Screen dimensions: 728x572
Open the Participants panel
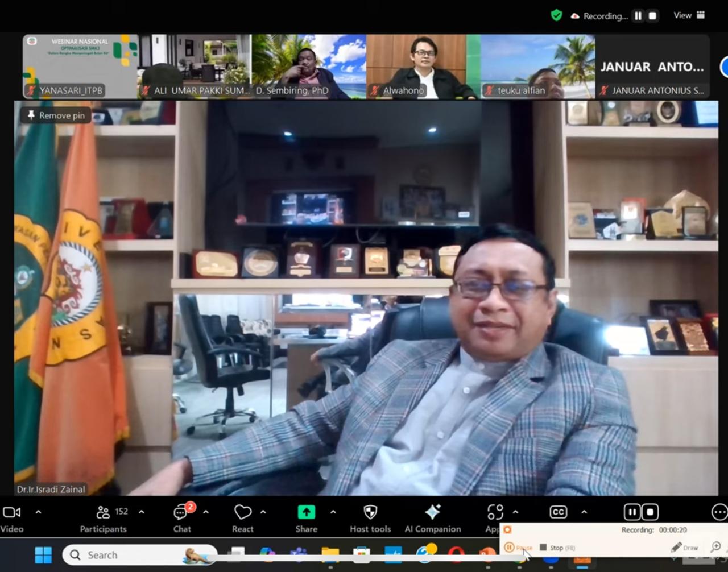[104, 519]
